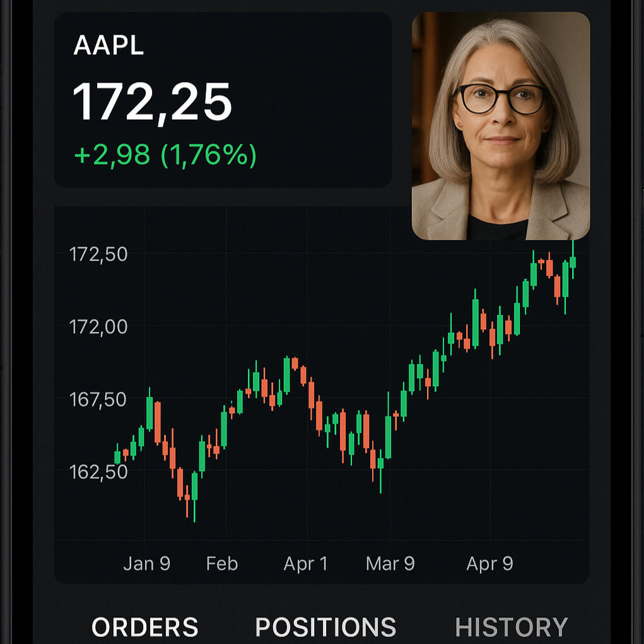Select the Feb date marker

pyautogui.click(x=222, y=563)
